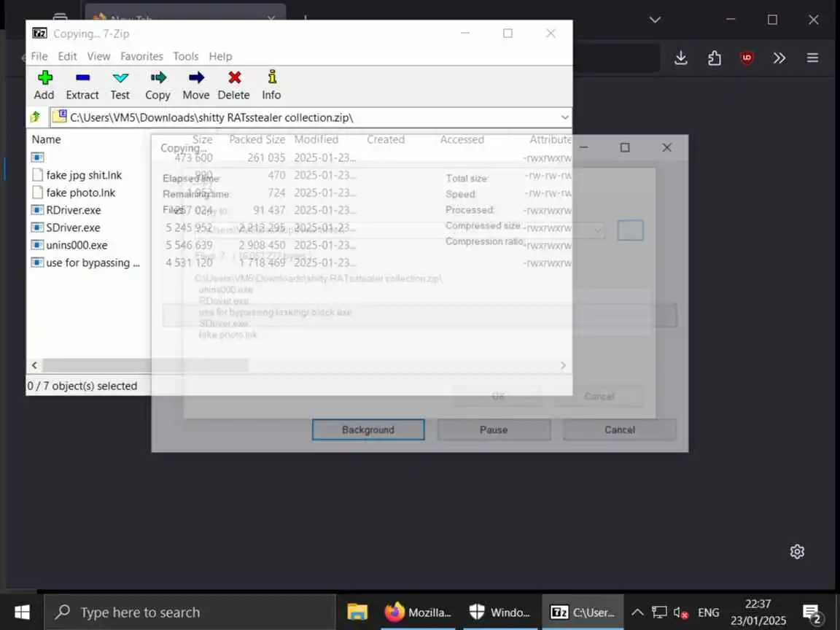
Task: Click the horizontal scrollbar right arrow
Action: (563, 365)
